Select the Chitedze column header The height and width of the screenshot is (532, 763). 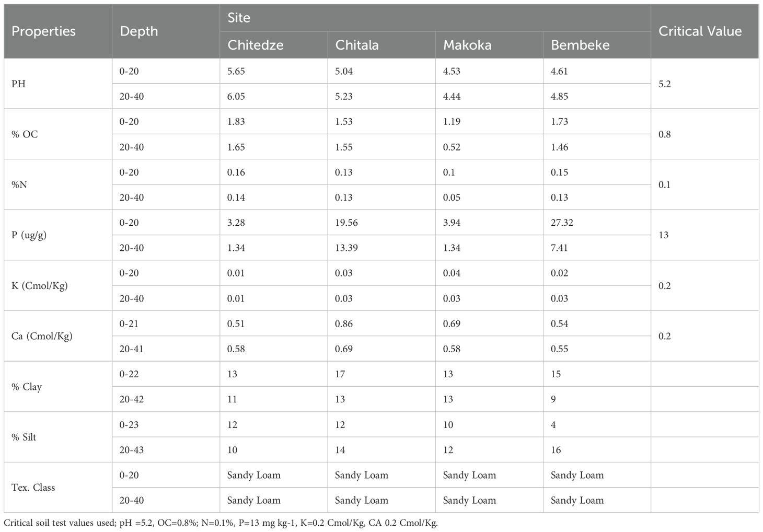tap(256, 45)
